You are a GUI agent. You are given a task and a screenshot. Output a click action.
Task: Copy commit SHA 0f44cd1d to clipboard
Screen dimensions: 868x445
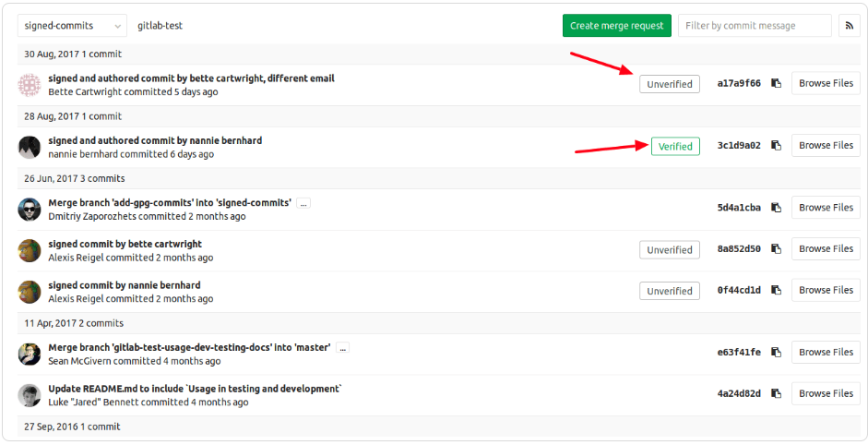pos(777,291)
